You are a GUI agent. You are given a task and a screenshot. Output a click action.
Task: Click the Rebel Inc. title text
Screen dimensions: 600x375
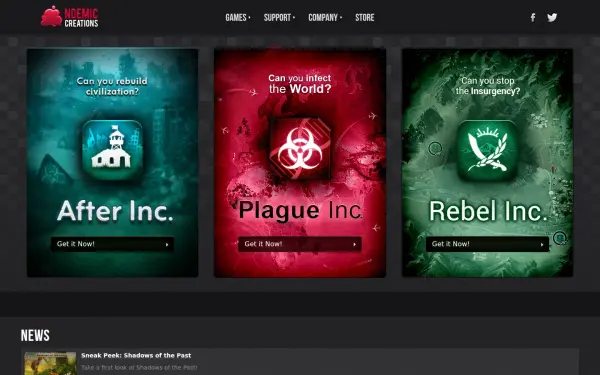pos(488,211)
